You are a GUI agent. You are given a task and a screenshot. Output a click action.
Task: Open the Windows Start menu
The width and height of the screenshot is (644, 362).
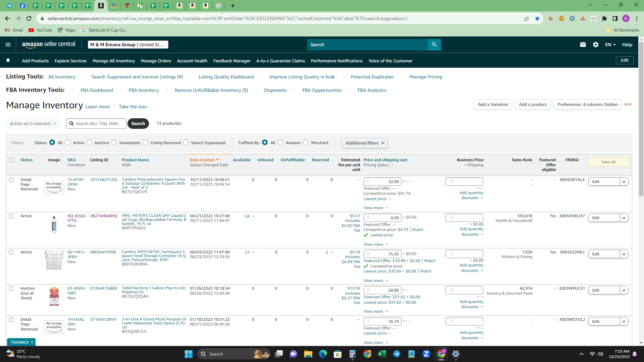[x=189, y=354]
